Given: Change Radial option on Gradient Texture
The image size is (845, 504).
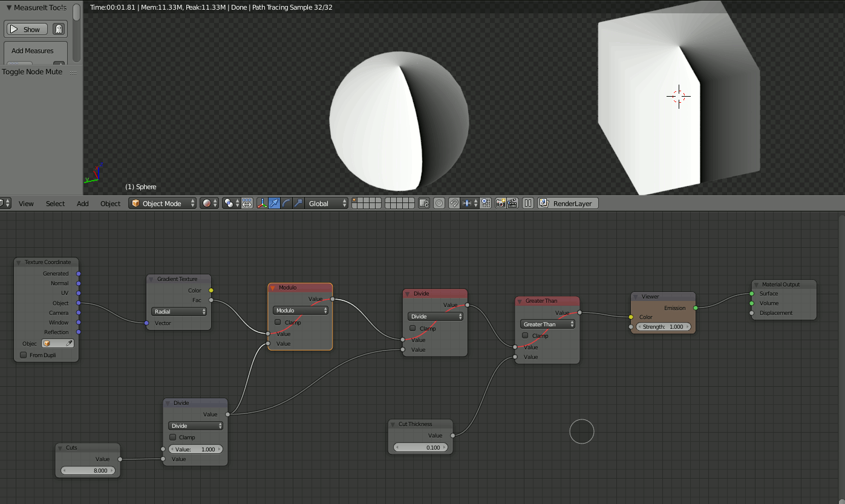Looking at the screenshot, I should tap(178, 311).
